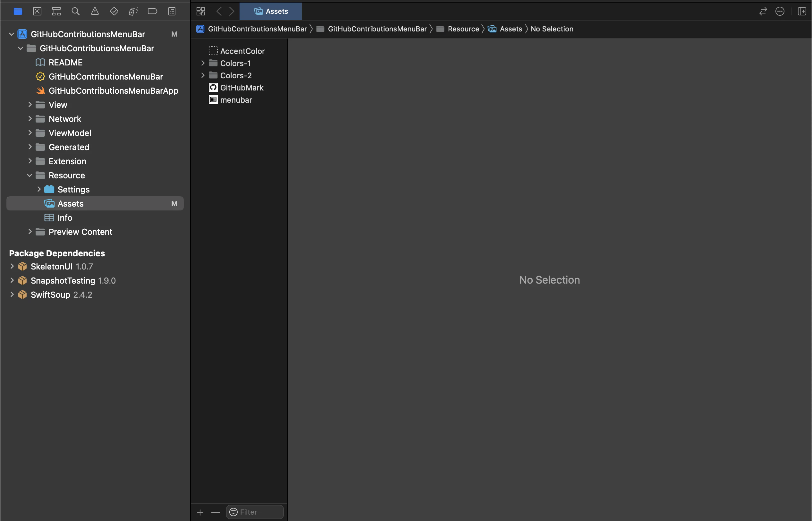This screenshot has height=521, width=812.
Task: Expand the Preview Content folder
Action: coord(30,232)
